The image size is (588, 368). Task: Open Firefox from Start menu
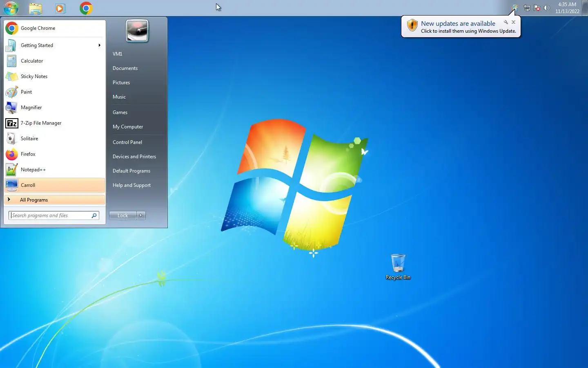click(x=55, y=154)
